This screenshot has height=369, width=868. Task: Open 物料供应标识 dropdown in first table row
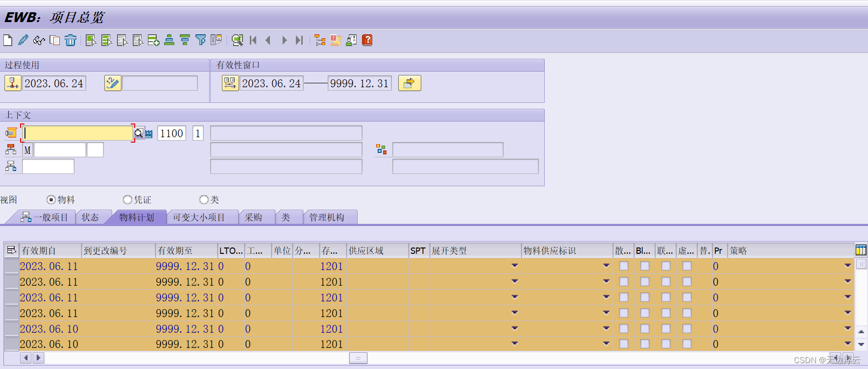coord(606,266)
